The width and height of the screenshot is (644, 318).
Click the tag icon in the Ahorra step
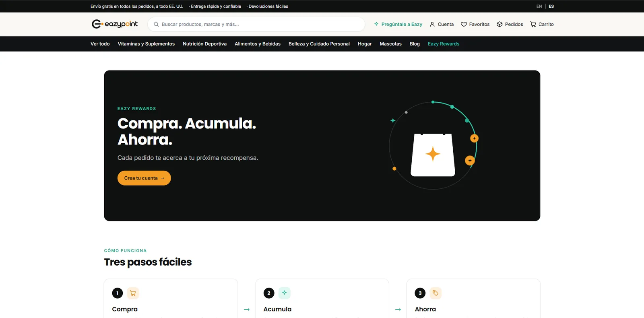coord(436,293)
